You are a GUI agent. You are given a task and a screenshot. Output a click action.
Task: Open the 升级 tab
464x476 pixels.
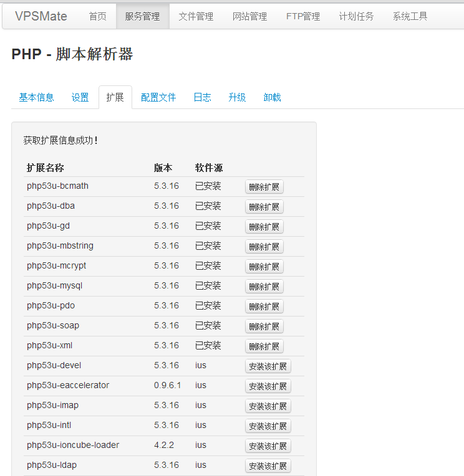pos(237,97)
